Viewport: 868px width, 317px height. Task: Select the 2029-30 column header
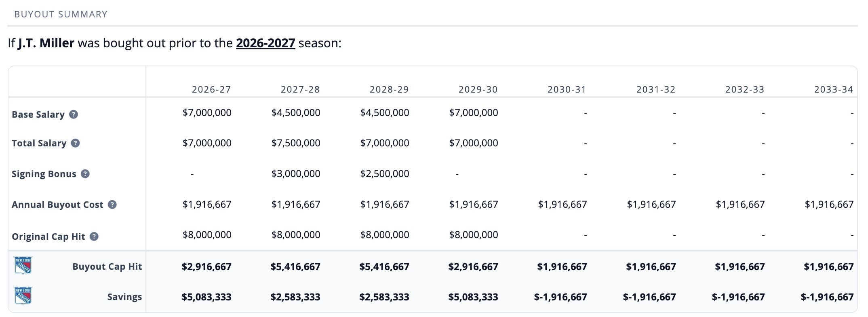tap(478, 89)
